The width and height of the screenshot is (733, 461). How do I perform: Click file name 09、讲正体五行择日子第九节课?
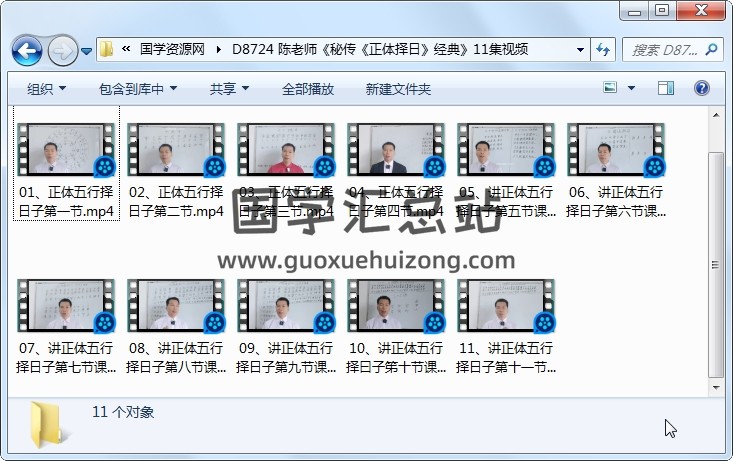coord(286,358)
